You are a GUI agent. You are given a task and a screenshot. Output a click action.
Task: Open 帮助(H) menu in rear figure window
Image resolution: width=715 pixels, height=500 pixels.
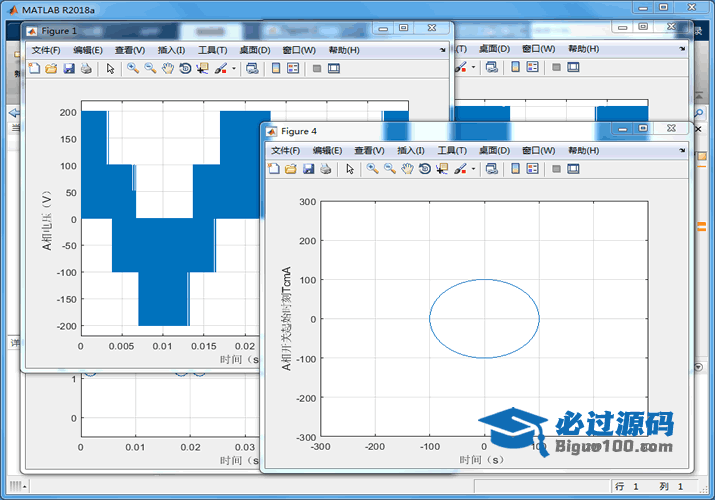pos(584,49)
